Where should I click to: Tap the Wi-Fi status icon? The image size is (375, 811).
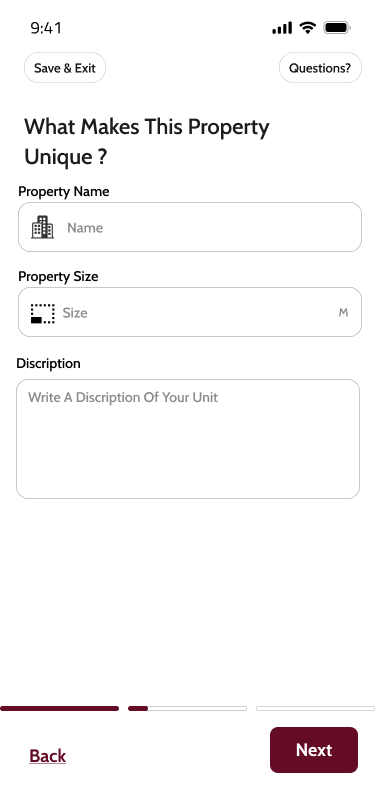coord(308,27)
